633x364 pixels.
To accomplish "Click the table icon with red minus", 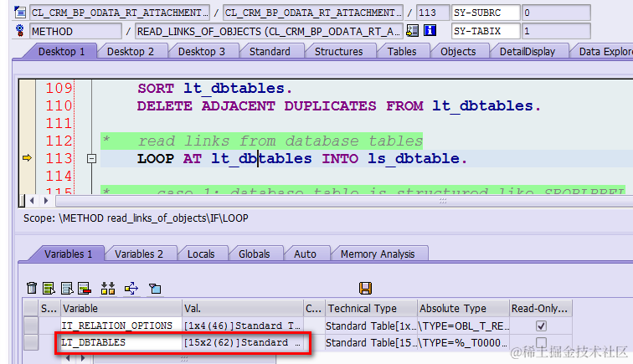I will [x=85, y=288].
